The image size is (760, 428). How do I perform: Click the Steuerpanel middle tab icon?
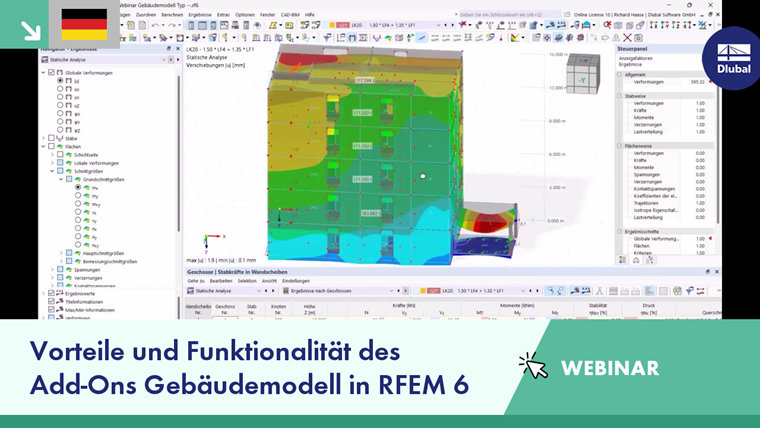click(636, 260)
